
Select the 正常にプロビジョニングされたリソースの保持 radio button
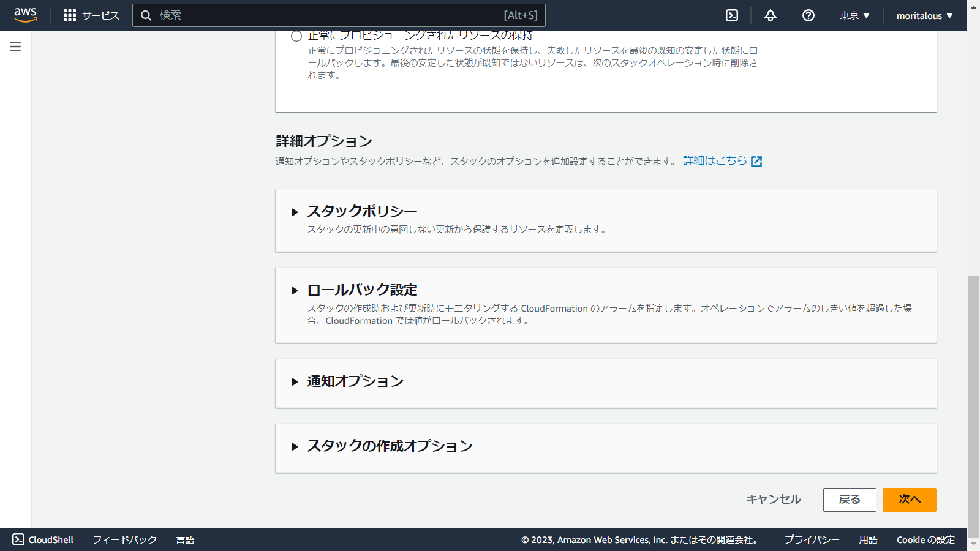pyautogui.click(x=296, y=36)
